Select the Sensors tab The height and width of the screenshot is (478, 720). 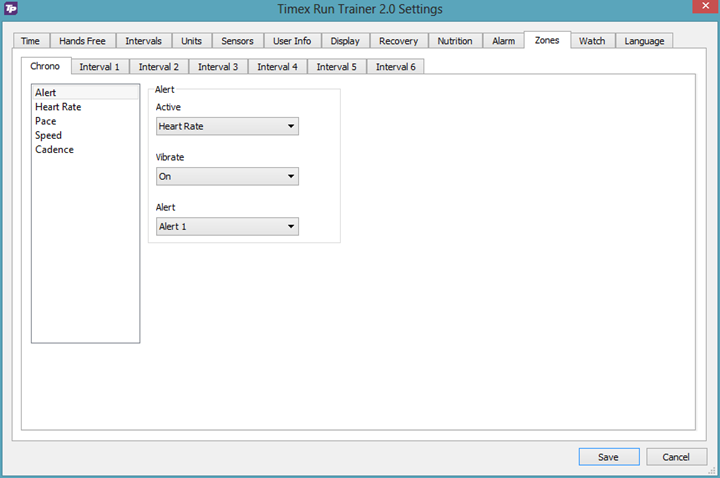(237, 41)
